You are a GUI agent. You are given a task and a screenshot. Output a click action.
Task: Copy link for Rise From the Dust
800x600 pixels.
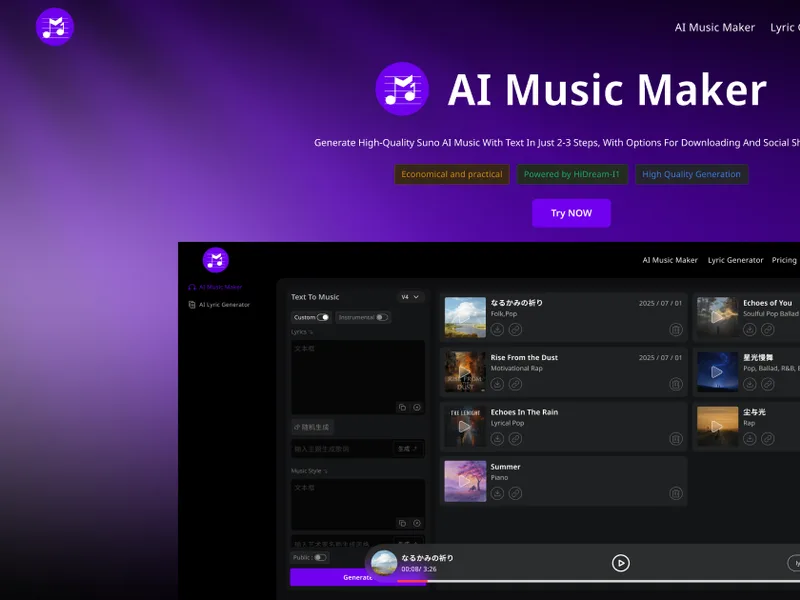click(x=515, y=384)
